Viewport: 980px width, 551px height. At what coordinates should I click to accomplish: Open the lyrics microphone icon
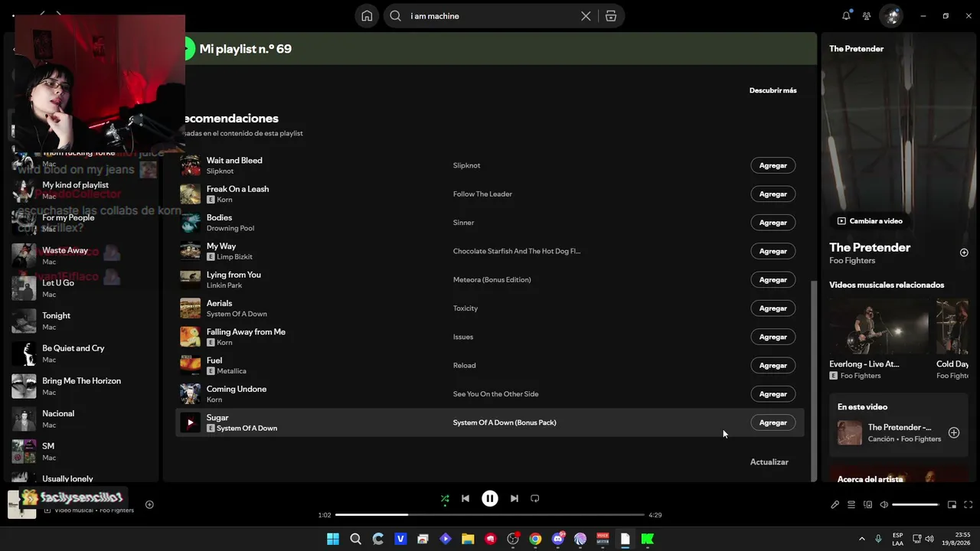tap(835, 505)
